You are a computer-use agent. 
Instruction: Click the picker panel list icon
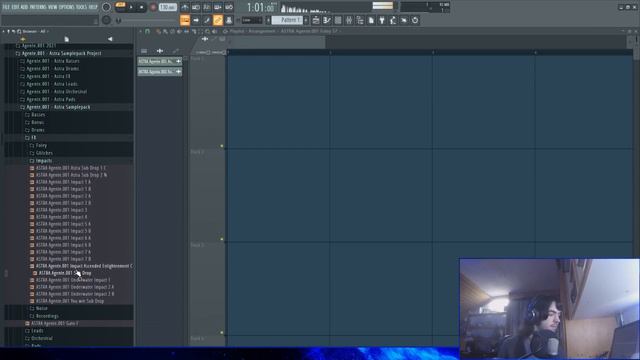144,51
